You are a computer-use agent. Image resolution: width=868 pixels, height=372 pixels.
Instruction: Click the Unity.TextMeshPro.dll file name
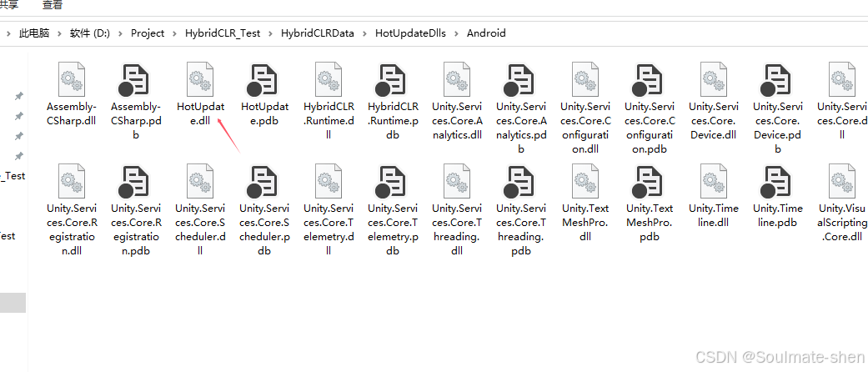[x=585, y=223]
